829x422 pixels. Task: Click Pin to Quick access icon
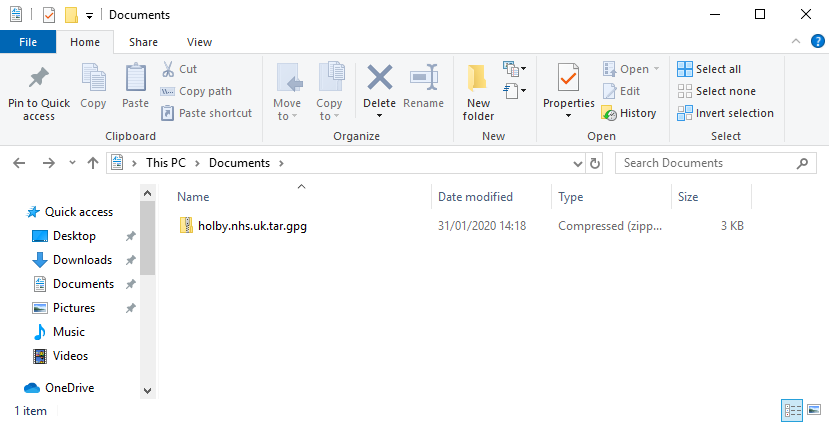[x=39, y=78]
